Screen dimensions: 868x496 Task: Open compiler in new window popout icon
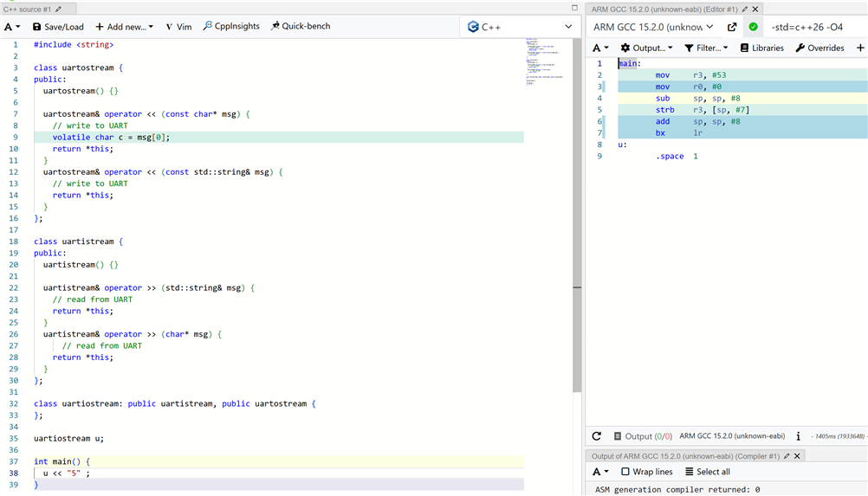[x=732, y=27]
